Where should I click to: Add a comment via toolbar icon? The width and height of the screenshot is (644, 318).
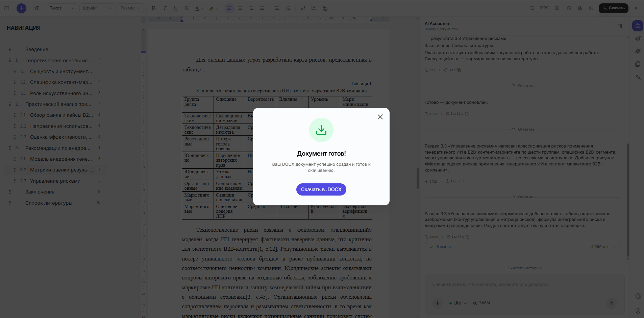(x=314, y=8)
